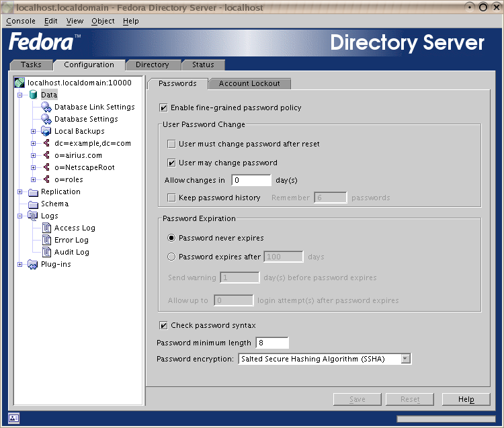Screen dimensions: 504x428
Task: Expand the Replication node
Action: click(20, 192)
